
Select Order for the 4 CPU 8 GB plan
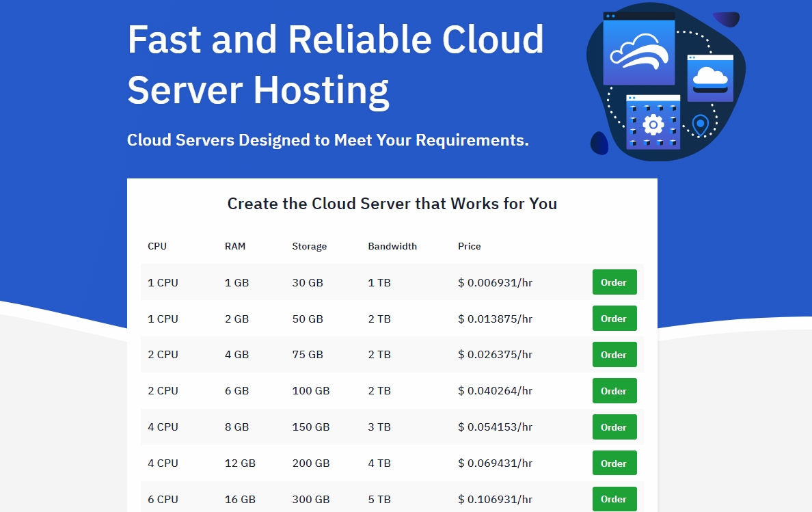pos(614,427)
